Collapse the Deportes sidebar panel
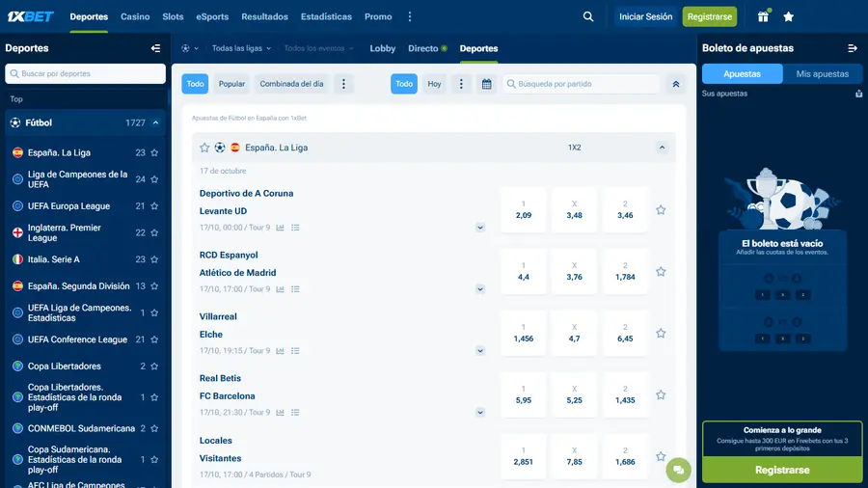The image size is (868, 488). tap(155, 48)
